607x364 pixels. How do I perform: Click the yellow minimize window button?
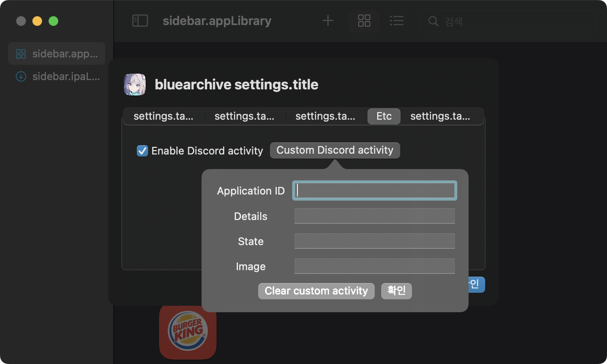click(x=37, y=21)
